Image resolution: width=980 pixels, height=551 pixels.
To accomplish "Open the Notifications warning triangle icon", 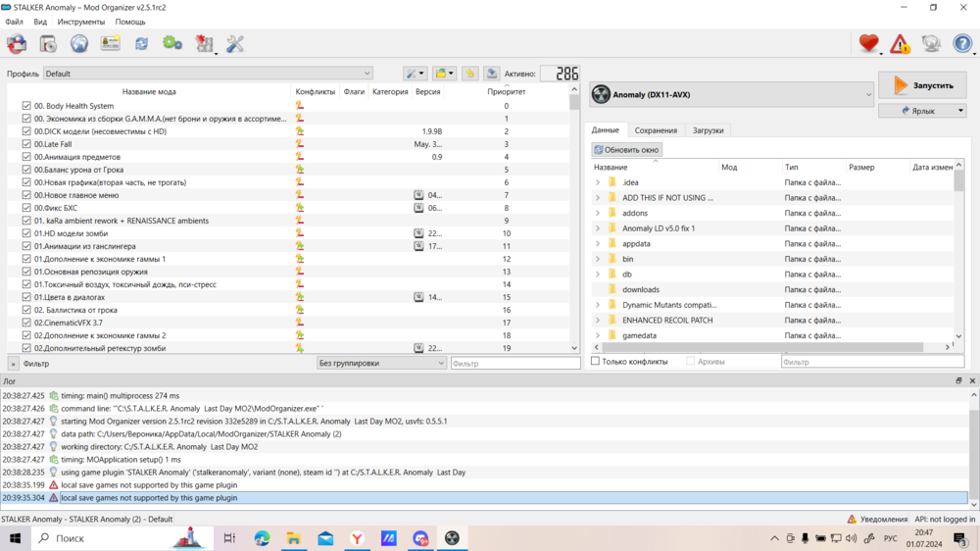I will [900, 44].
